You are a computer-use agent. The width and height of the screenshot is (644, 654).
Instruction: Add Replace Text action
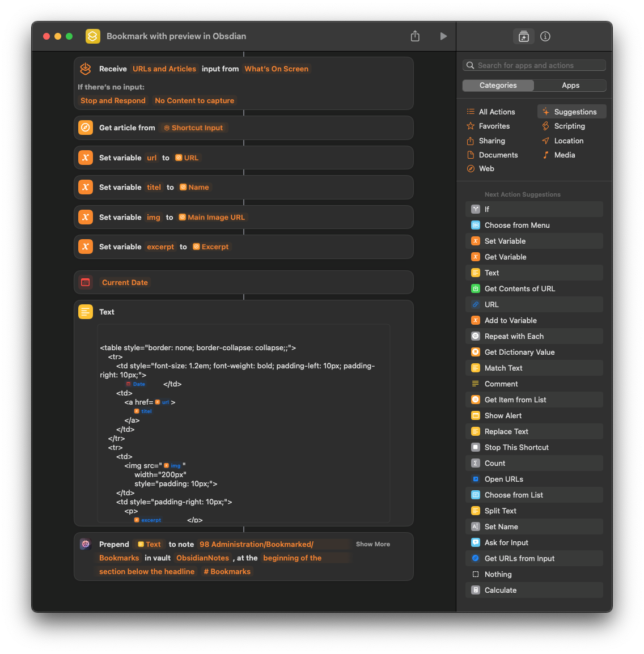(534, 431)
